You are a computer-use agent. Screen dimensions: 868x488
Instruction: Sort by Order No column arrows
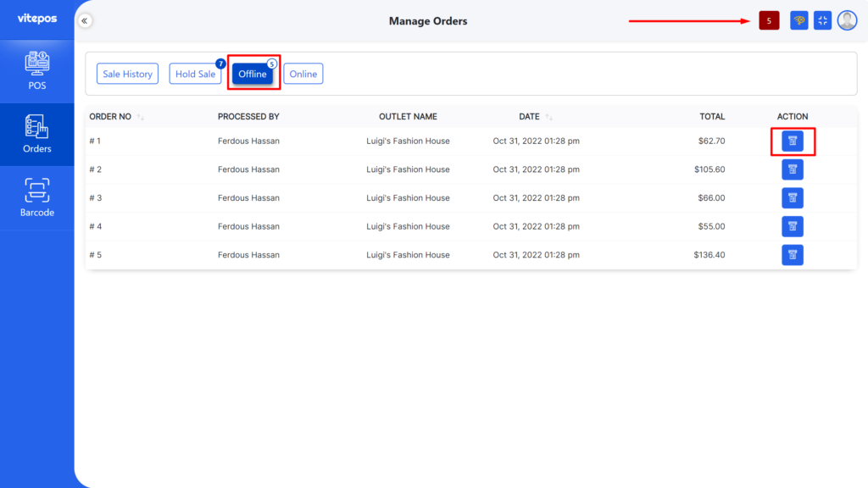pyautogui.click(x=141, y=117)
